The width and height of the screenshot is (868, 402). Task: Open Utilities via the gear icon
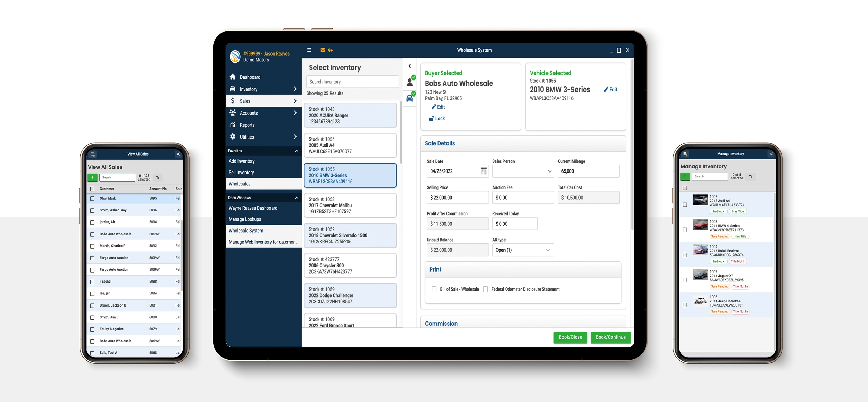coord(232,136)
